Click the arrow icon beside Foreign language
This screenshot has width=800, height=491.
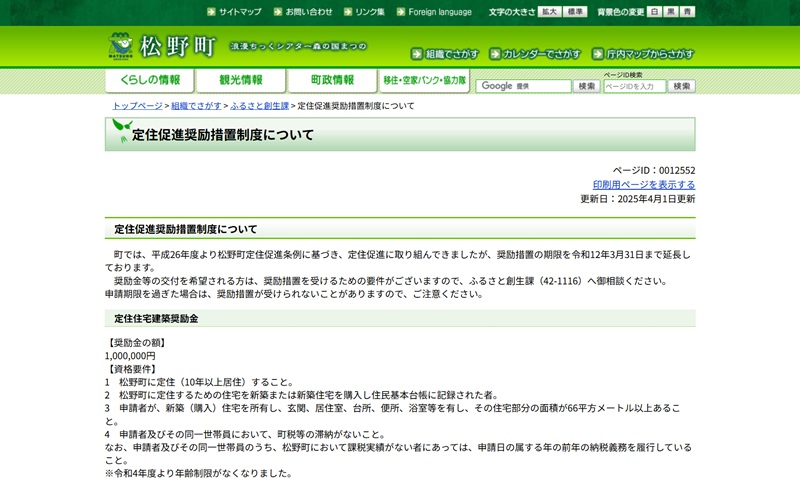pos(401,12)
